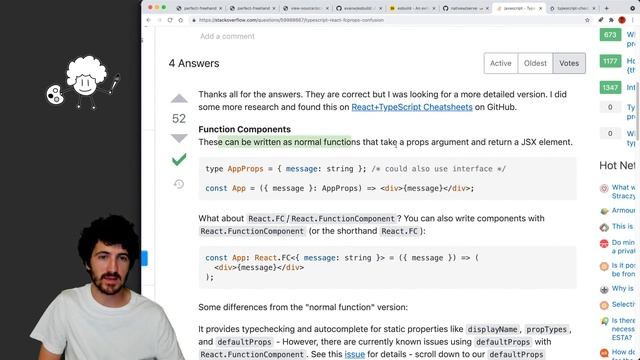The height and width of the screenshot is (360, 640).
Task: Close the active javascript Stack Overflow tab
Action: tap(540, 8)
